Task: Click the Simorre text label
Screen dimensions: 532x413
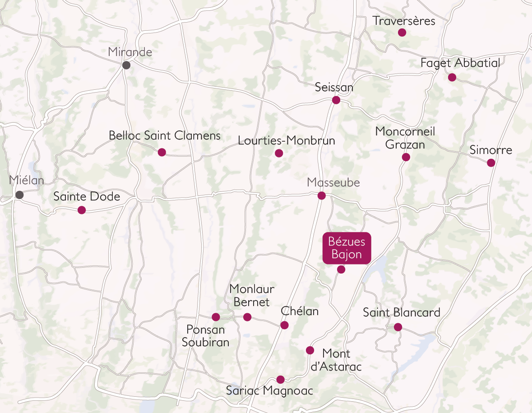Action: click(x=490, y=150)
